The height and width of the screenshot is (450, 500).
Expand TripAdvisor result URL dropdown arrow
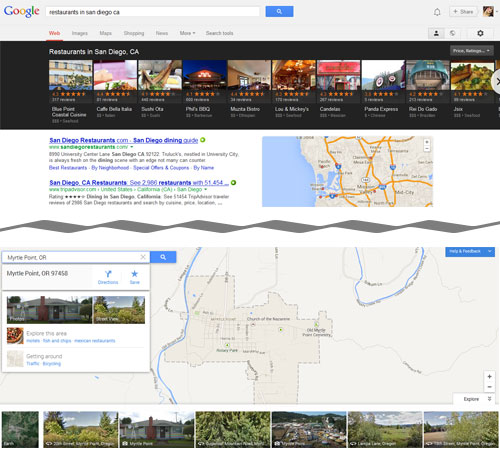pos(206,189)
